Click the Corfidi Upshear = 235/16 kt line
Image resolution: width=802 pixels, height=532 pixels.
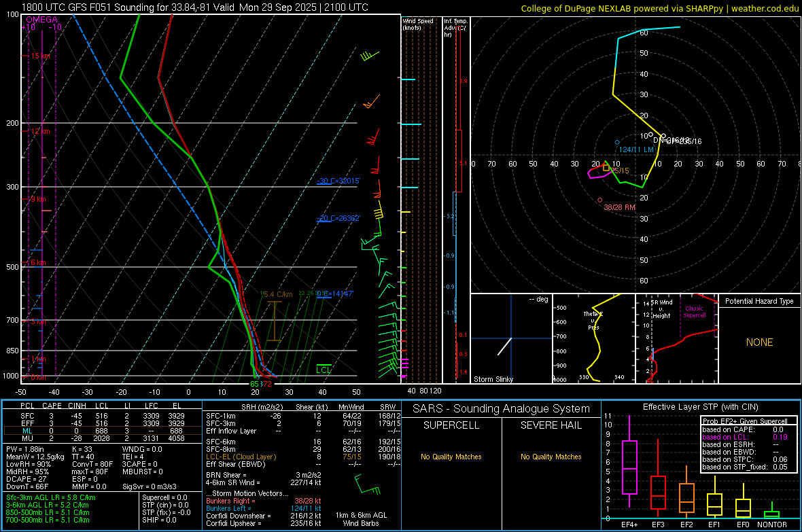[264, 523]
